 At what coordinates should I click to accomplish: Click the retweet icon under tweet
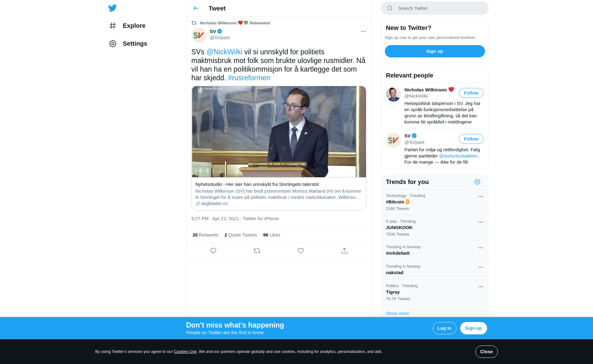257,251
